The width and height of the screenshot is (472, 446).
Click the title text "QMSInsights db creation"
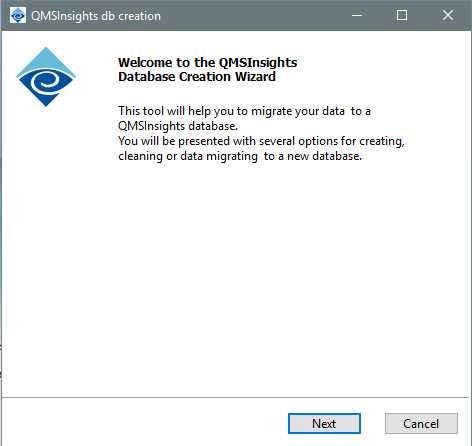point(96,16)
